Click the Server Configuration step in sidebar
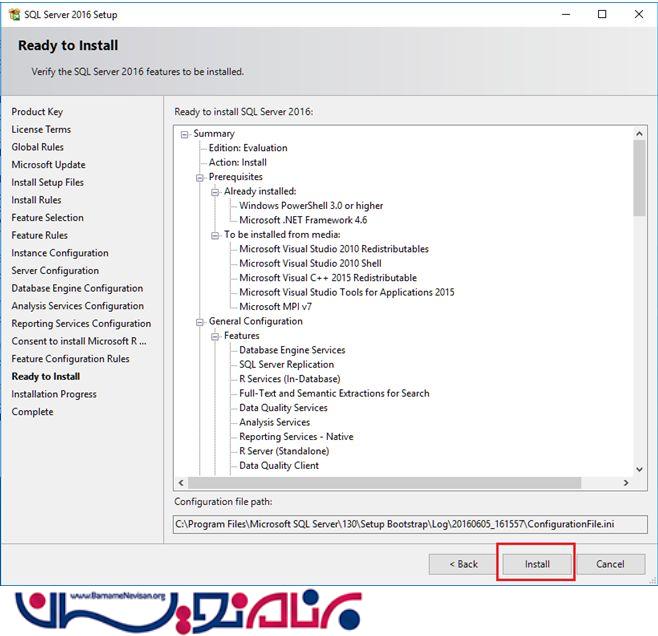The image size is (658, 636). (55, 271)
